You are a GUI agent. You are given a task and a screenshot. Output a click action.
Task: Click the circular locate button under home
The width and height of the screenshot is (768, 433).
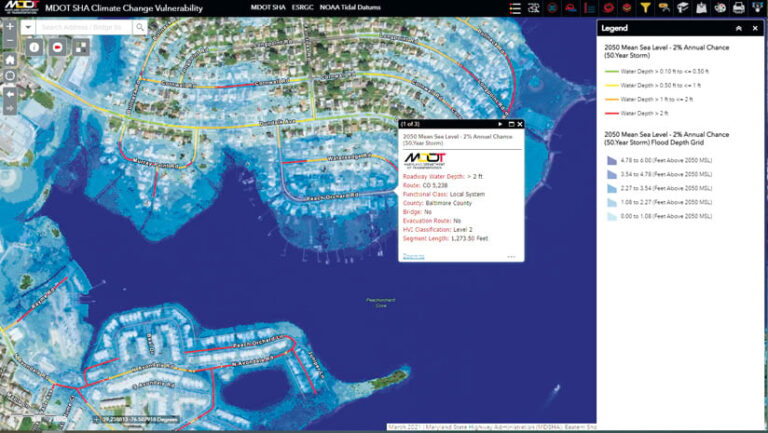(10, 76)
